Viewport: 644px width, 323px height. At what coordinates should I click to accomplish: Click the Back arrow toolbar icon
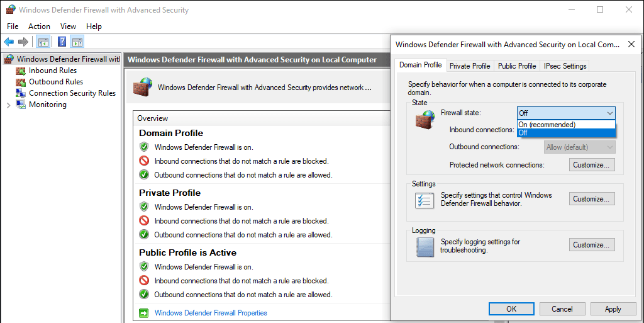coord(9,42)
